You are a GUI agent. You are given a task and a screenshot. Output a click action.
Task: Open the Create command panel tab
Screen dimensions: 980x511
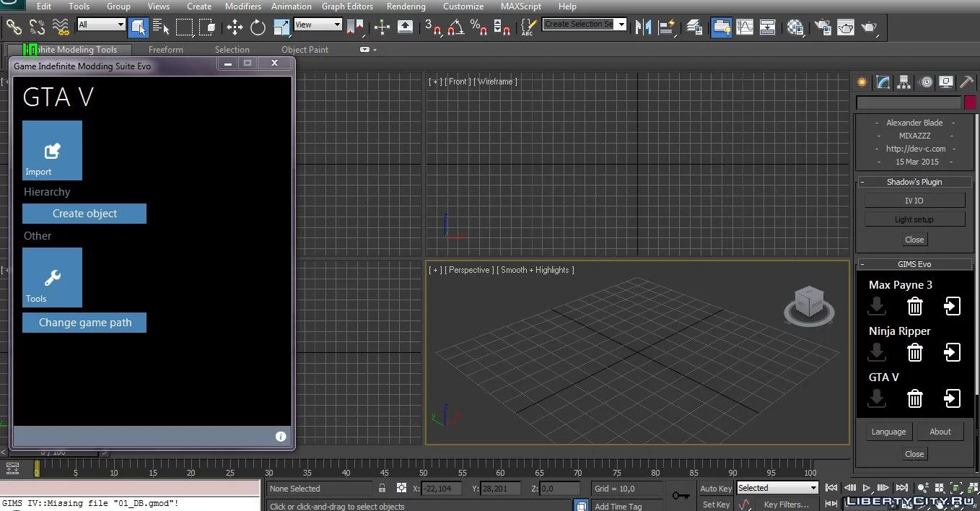[862, 82]
